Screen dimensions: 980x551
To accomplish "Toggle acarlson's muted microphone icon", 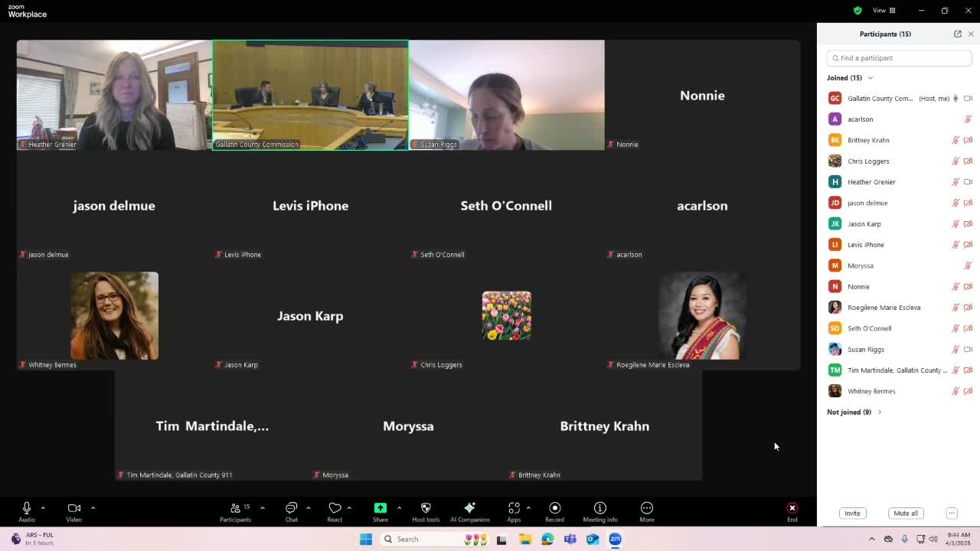I will tap(968, 119).
